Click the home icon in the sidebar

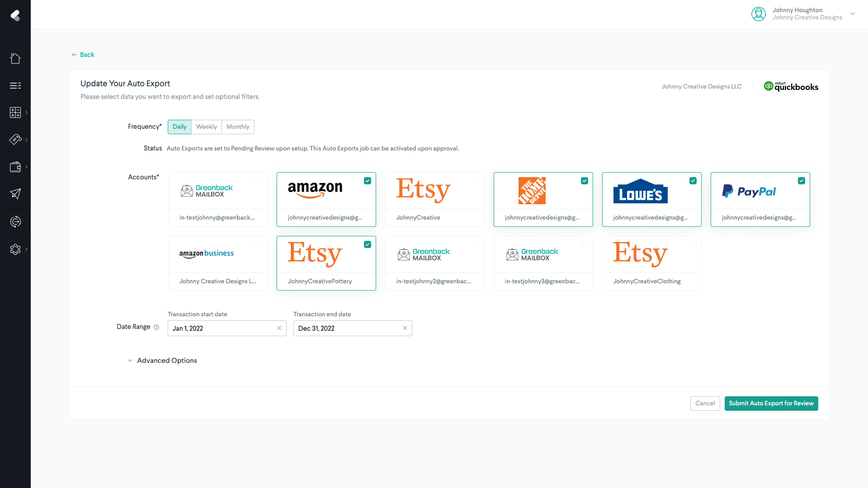tap(15, 58)
